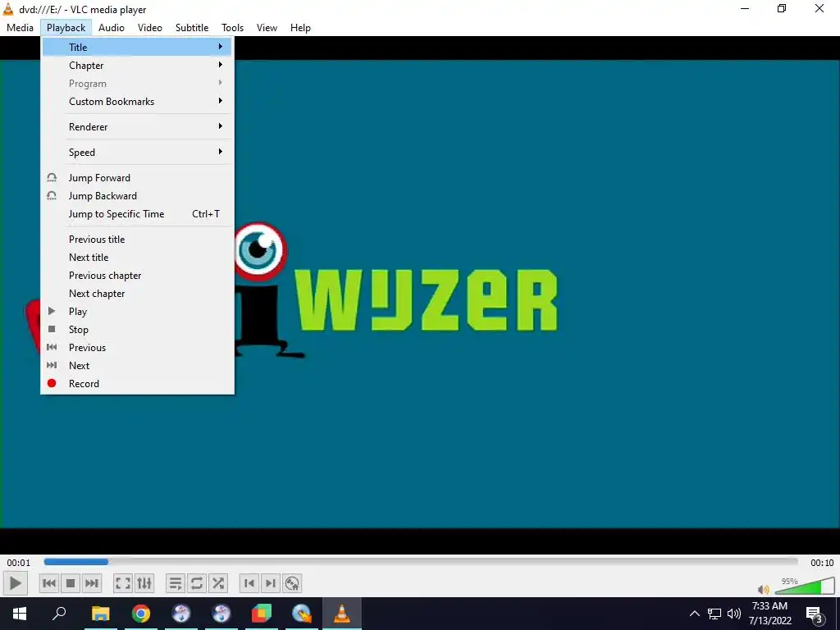Toggle random shuffle button
Image resolution: width=840 pixels, height=630 pixels.
coord(218,583)
